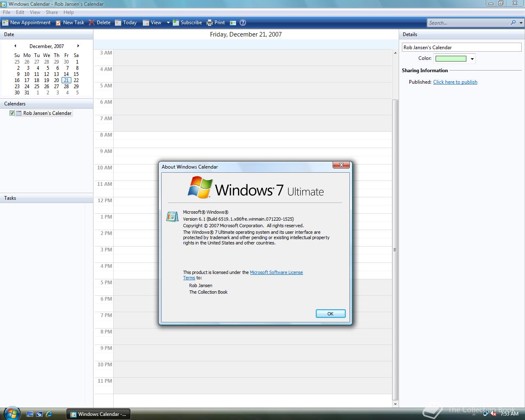Click the green calendar color swatch
Screen dimensions: 525x420
(451, 59)
